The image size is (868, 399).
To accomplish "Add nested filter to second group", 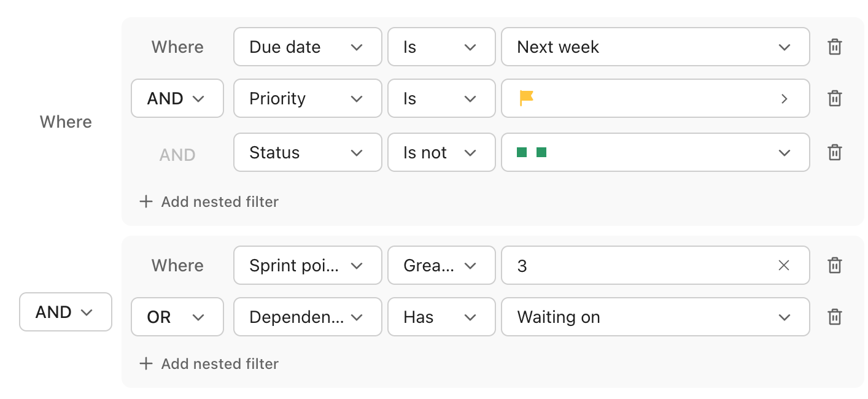I will 209,364.
